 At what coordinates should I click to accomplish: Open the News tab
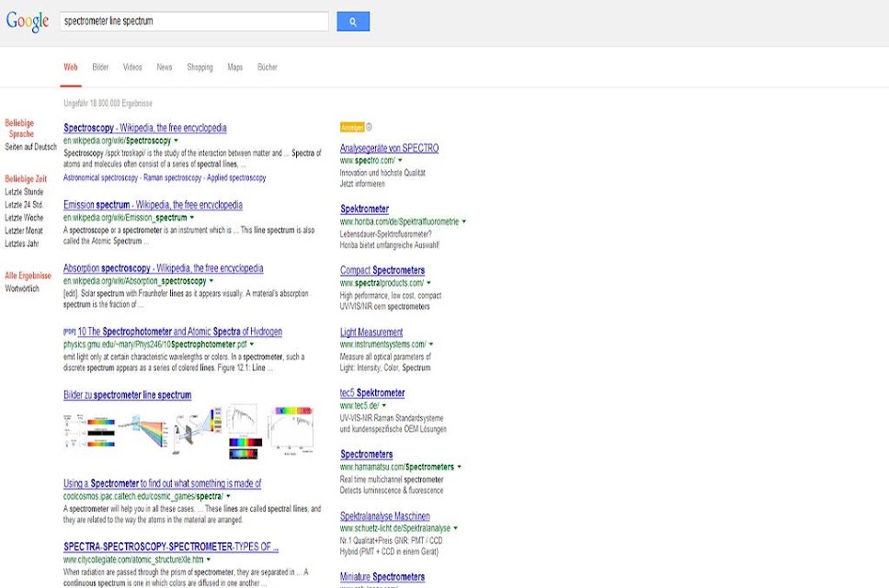pos(165,67)
